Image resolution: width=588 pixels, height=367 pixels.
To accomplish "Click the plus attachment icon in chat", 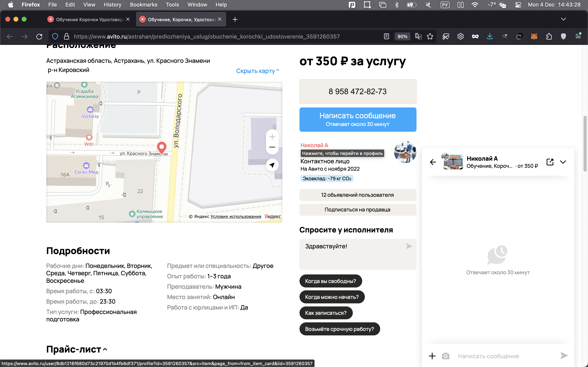I will pos(432,356).
